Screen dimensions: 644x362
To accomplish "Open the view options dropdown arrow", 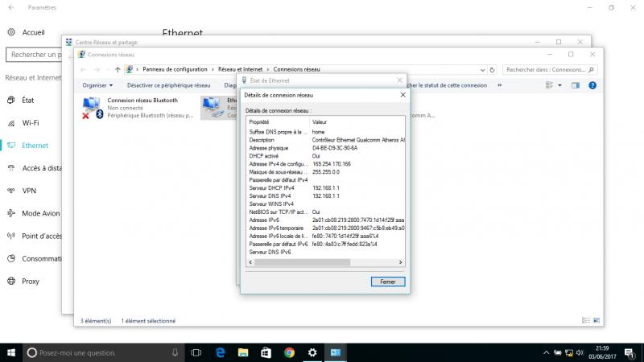I will tap(559, 85).
